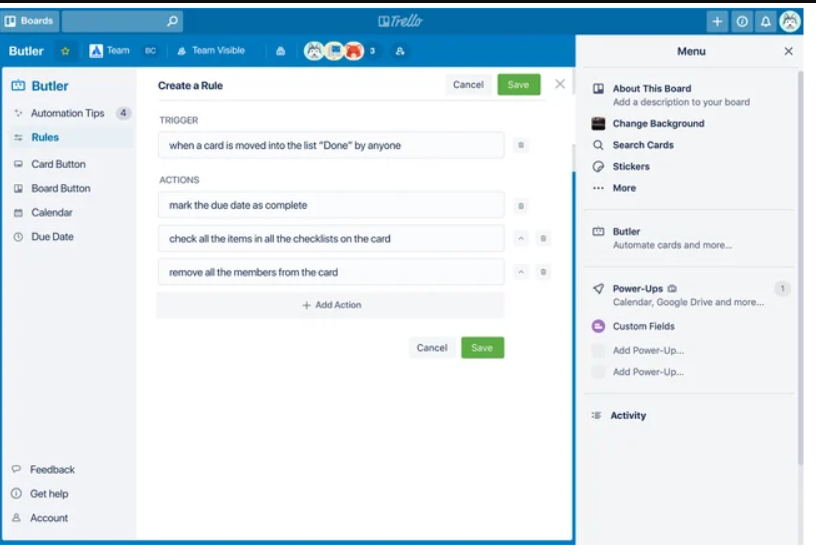Move the checklist action up with the arrow
The height and width of the screenshot is (553, 816).
pos(520,239)
